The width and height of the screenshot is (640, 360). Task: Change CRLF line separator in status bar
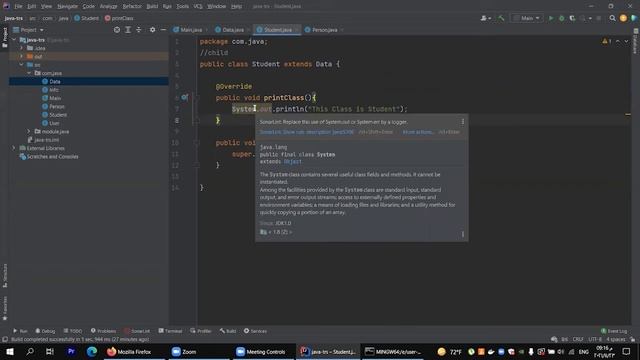[578, 340]
